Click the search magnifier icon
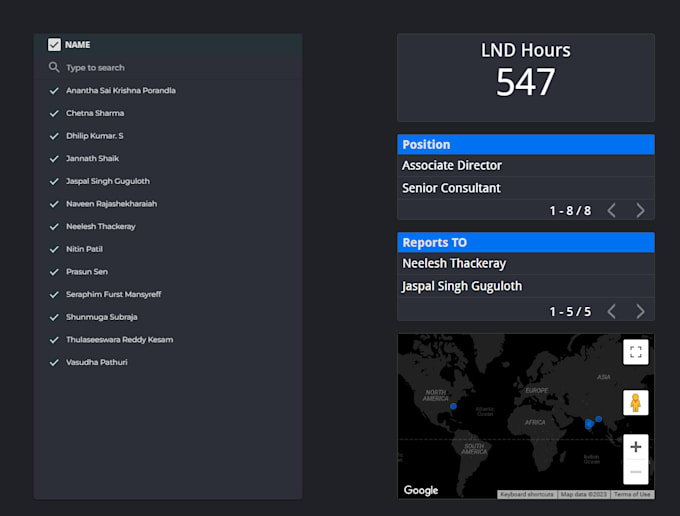Image resolution: width=680 pixels, height=516 pixels. pos(54,67)
